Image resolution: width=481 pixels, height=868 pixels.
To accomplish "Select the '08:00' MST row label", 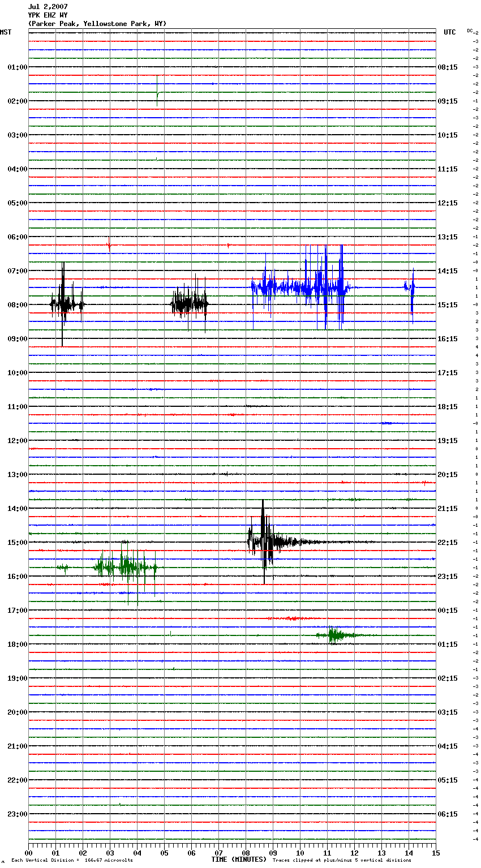I will 18,305.
